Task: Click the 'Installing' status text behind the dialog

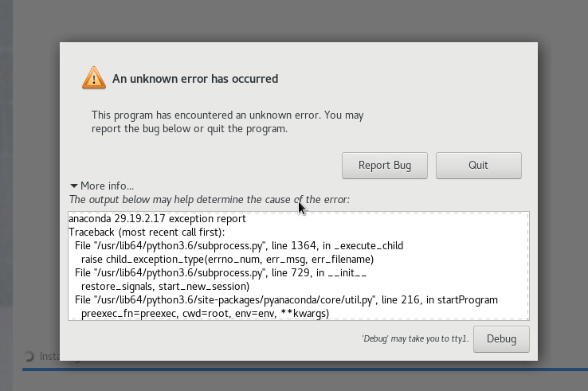Action: 49,357
